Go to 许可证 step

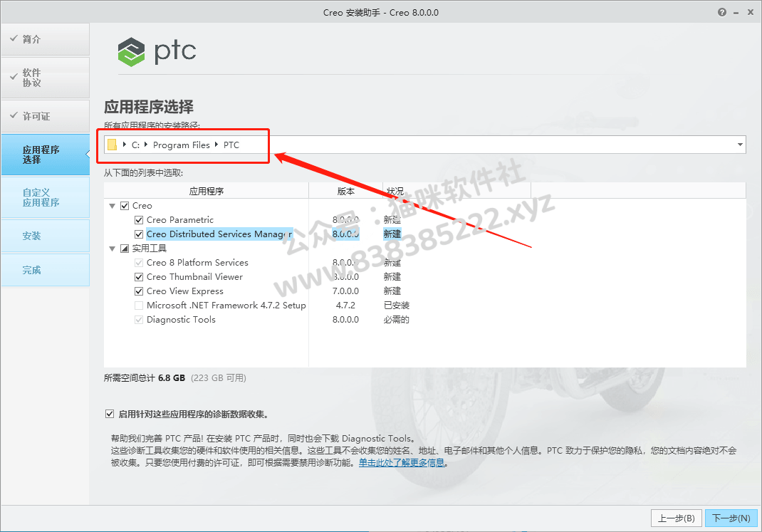tap(45, 116)
